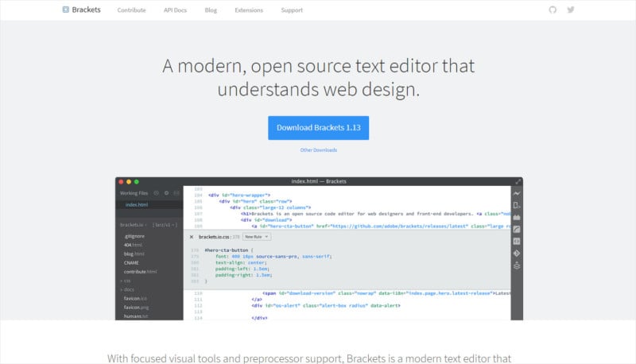This screenshot has width=636, height=364.
Task: Select the blog.html file
Action: pyautogui.click(x=134, y=254)
